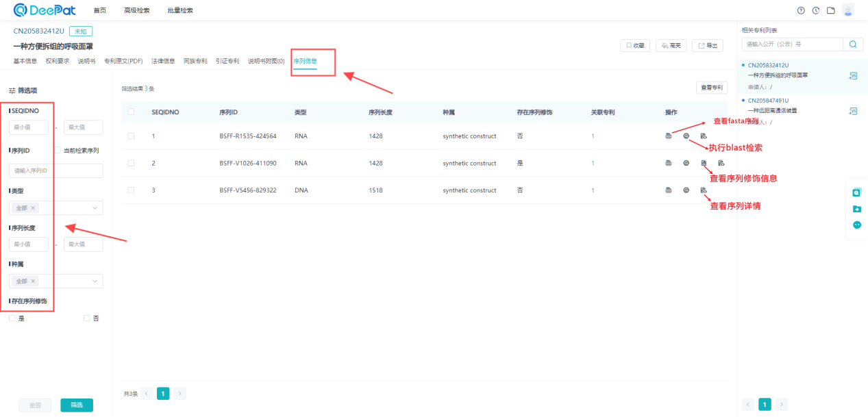View sequence modification info in row 2
Viewport: 868px width, 417px height.
tap(704, 163)
